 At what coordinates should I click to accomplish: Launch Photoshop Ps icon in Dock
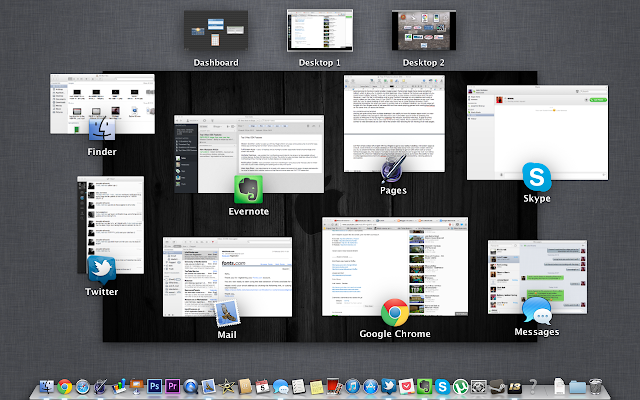tap(154, 386)
